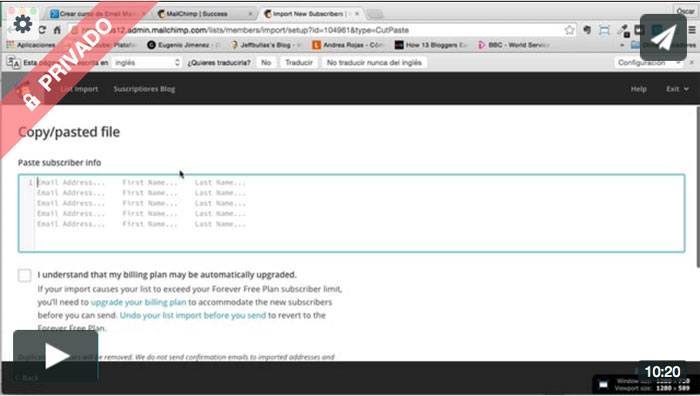
Task: Click the page vertical scrollbar
Action: click(697, 188)
